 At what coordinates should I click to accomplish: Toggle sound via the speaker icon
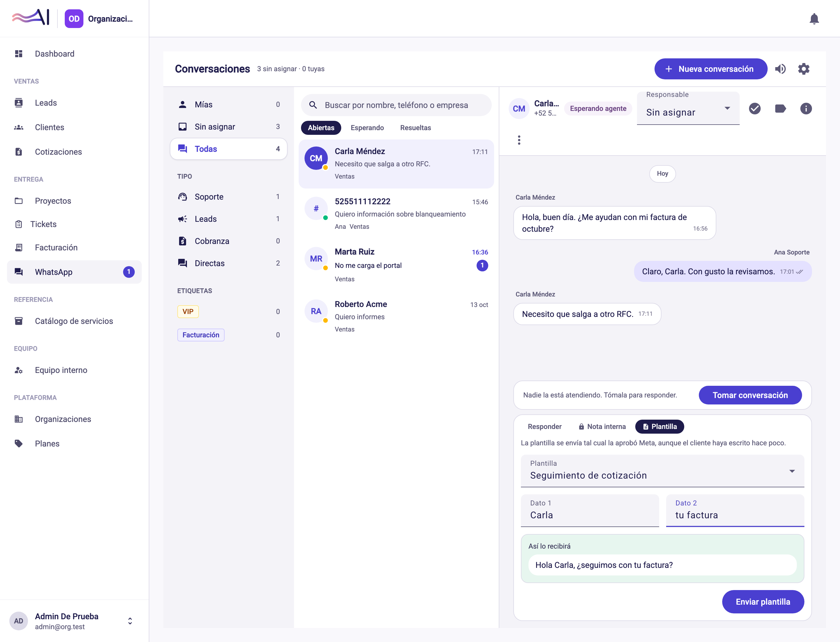(x=780, y=69)
